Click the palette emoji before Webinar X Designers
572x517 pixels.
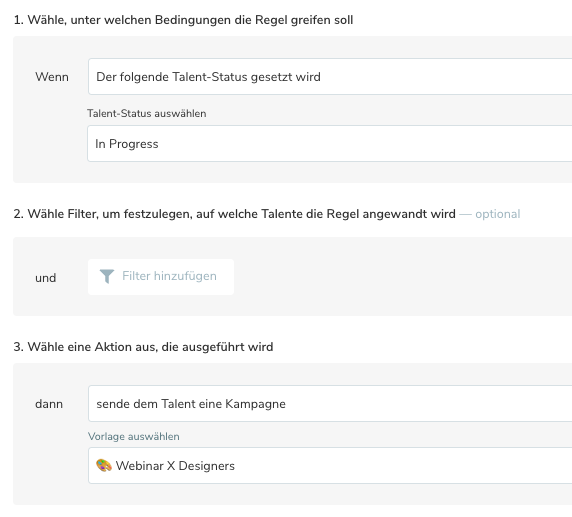click(x=104, y=466)
